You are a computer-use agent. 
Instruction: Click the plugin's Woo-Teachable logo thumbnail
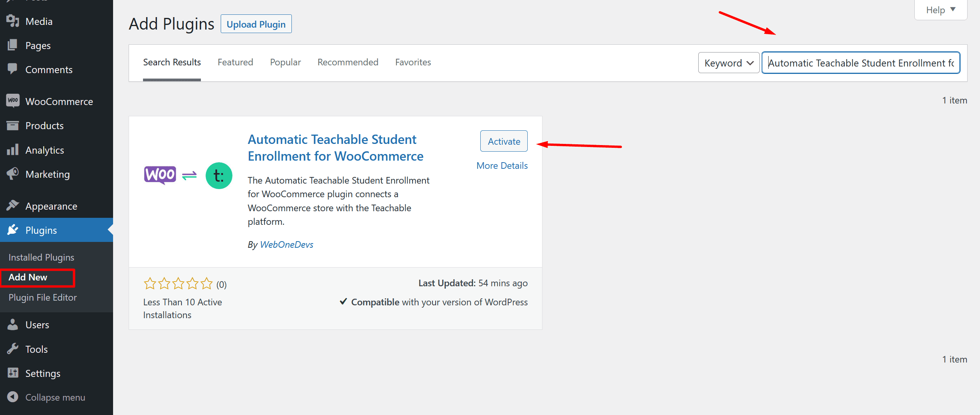point(188,175)
